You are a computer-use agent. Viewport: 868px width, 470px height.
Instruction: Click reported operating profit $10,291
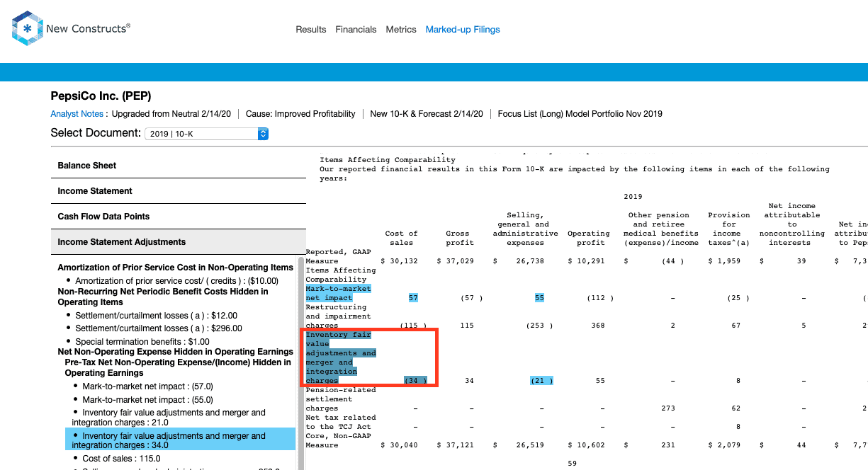[x=586, y=261]
